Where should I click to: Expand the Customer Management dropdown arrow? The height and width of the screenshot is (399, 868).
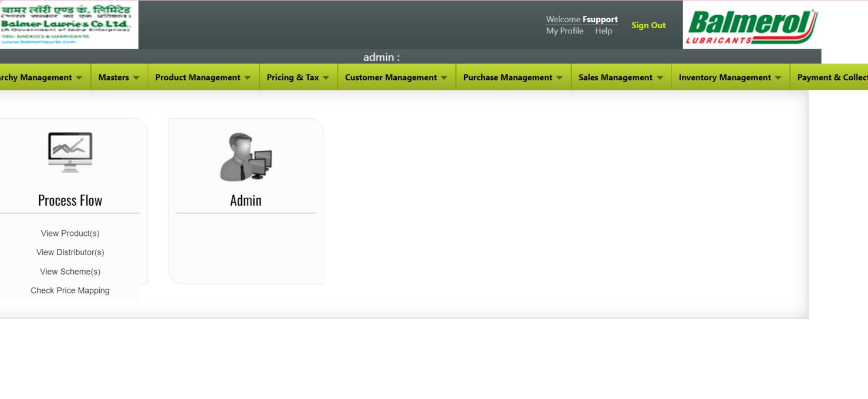tap(444, 78)
